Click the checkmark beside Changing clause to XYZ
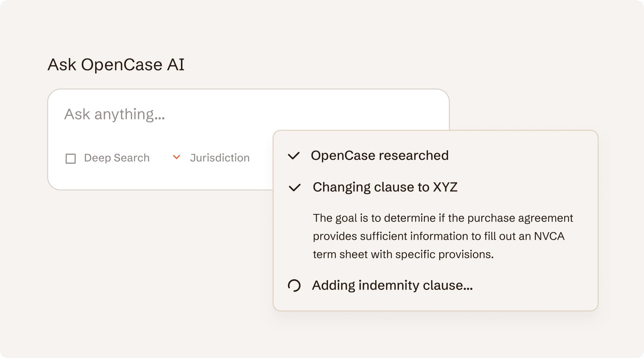 click(295, 188)
